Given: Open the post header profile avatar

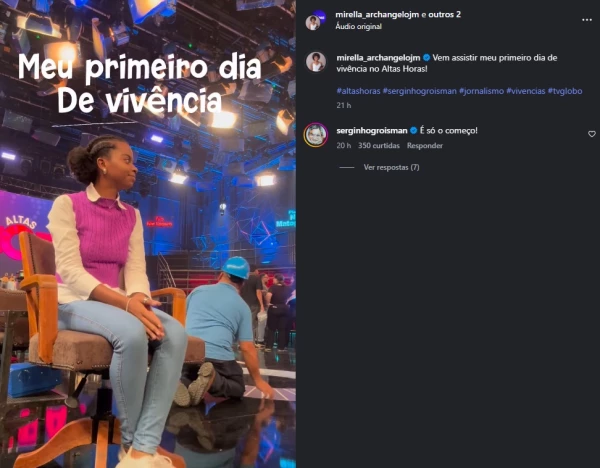Looking at the screenshot, I should 315,21.
